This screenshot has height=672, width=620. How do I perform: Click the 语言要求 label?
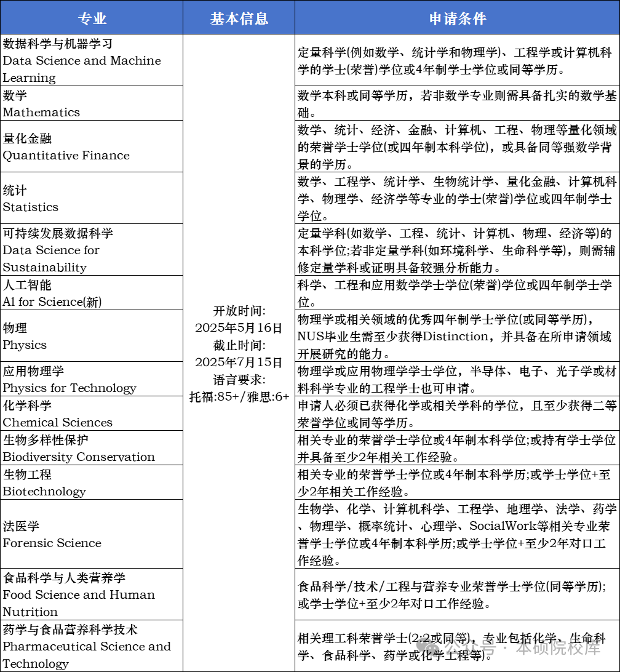(x=239, y=380)
